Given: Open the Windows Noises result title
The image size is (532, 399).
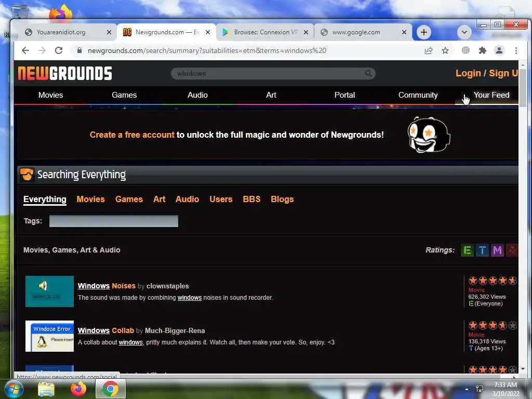Looking at the screenshot, I should click(107, 286).
